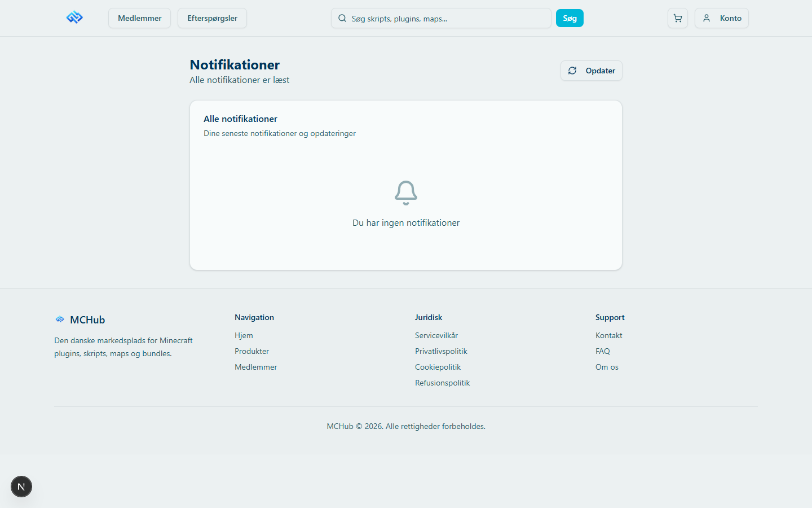Click the MCHub footer brand name

tap(87, 320)
